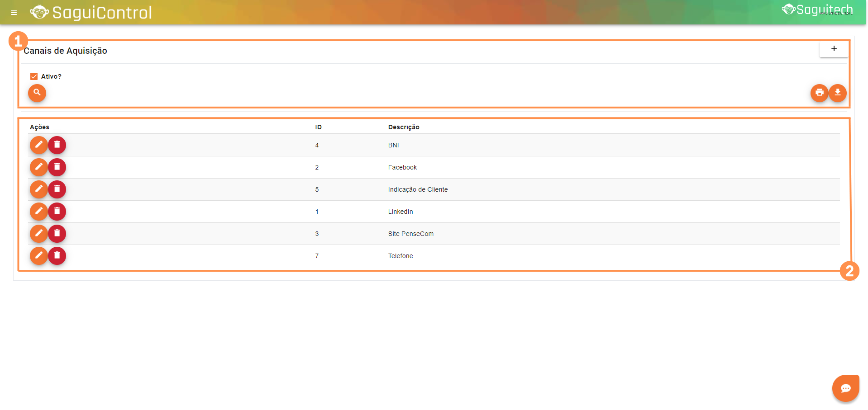Edit the Indicação de Cliente channel

pos(39,189)
